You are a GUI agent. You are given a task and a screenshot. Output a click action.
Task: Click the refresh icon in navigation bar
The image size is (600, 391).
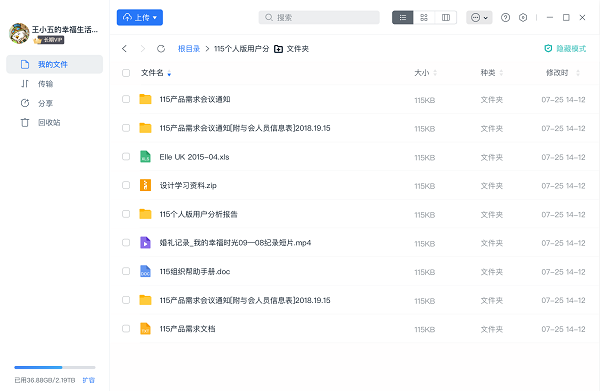(x=161, y=49)
